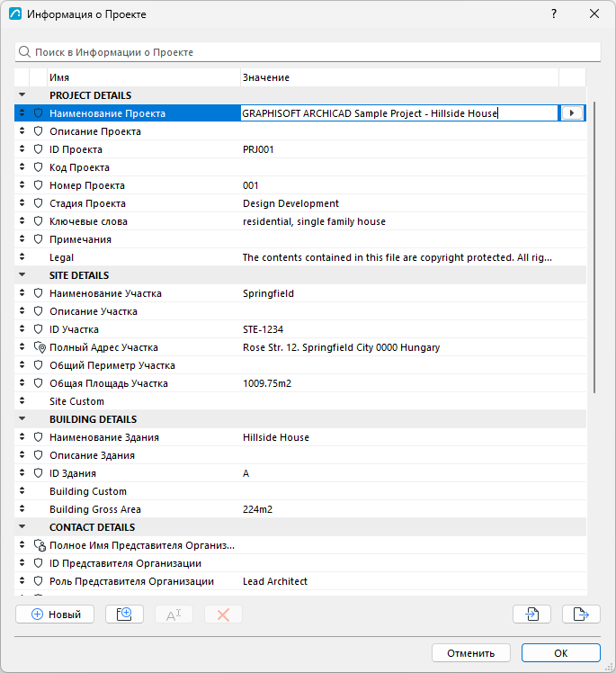Click the reorder handle on Building Gross Area row
This screenshot has width=616, height=673.
pos(22,509)
